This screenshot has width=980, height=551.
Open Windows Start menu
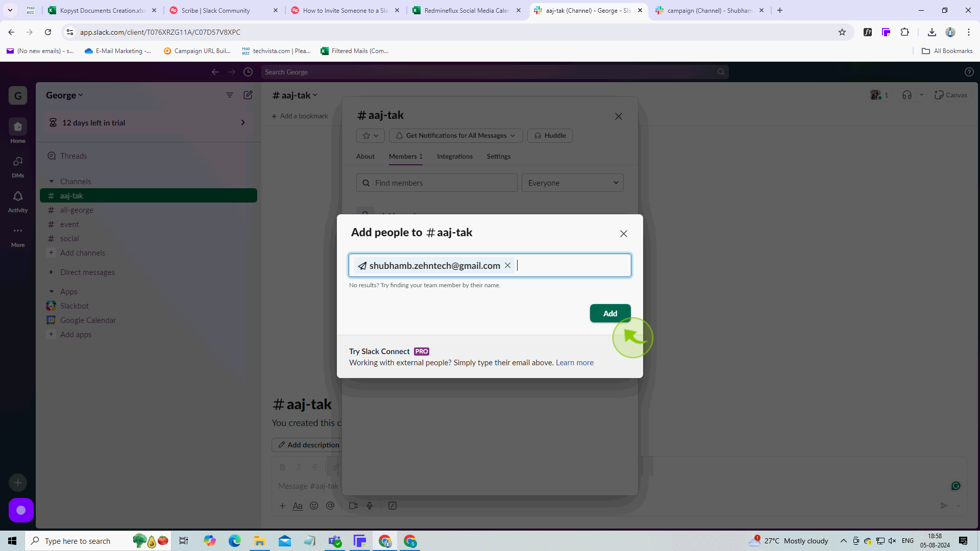[x=12, y=541]
